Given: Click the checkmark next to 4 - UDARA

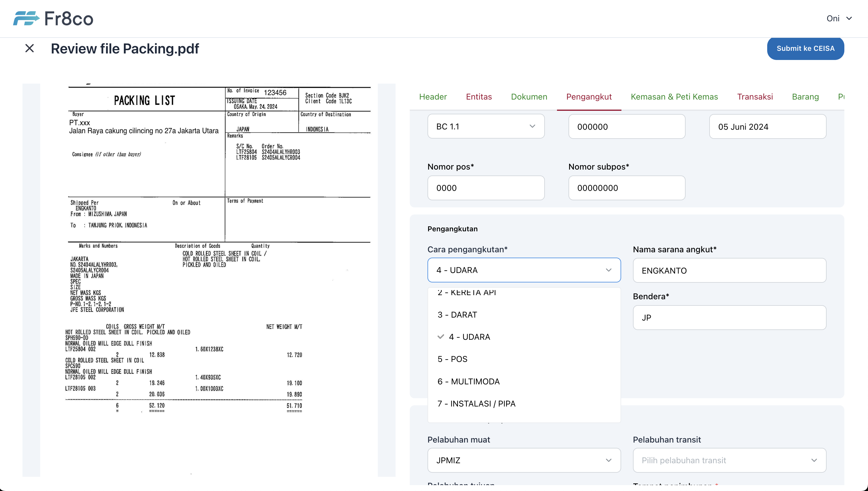Looking at the screenshot, I should [441, 336].
